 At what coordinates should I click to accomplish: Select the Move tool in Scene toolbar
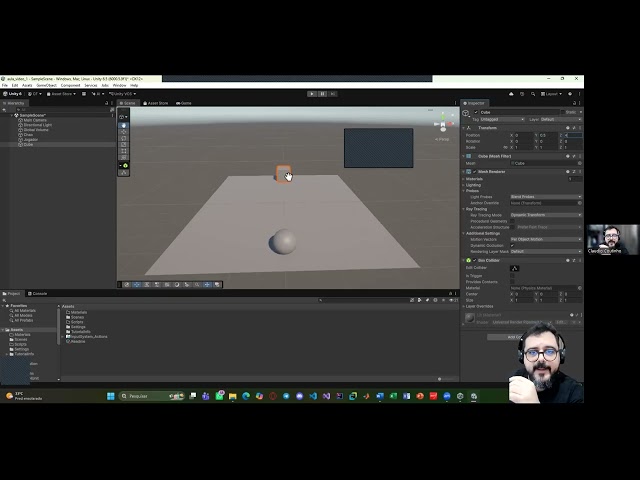click(x=124, y=132)
